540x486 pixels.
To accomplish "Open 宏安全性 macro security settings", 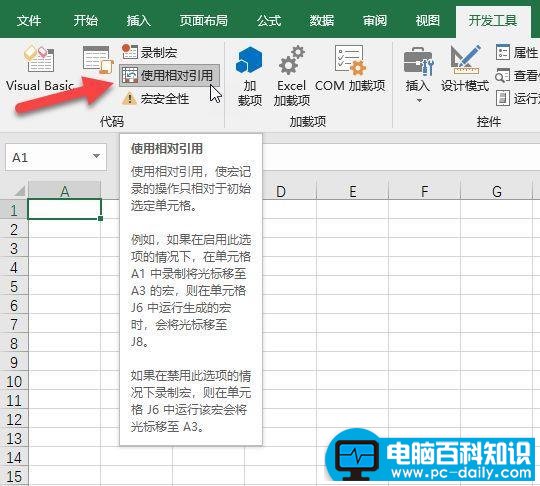I will [x=155, y=99].
